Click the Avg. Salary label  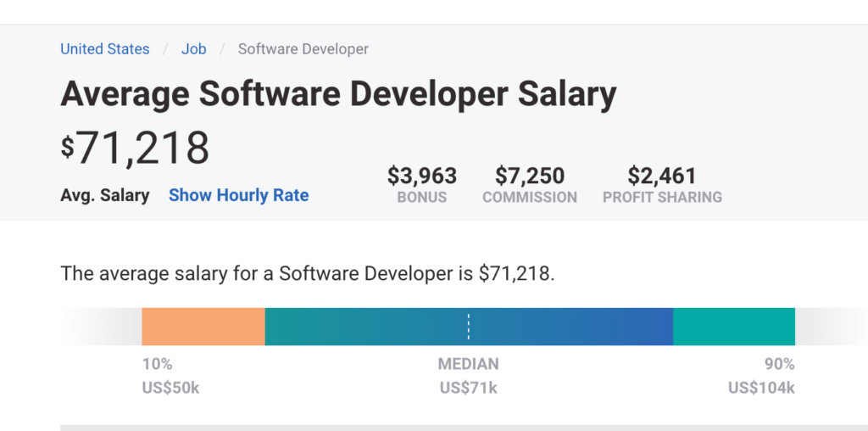pyautogui.click(x=105, y=195)
